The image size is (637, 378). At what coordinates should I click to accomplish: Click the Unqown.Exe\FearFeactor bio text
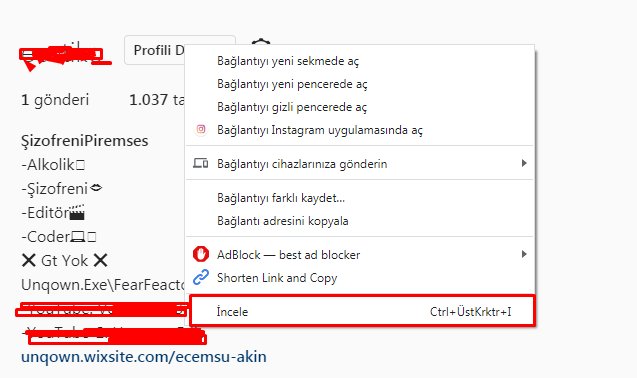click(x=103, y=285)
